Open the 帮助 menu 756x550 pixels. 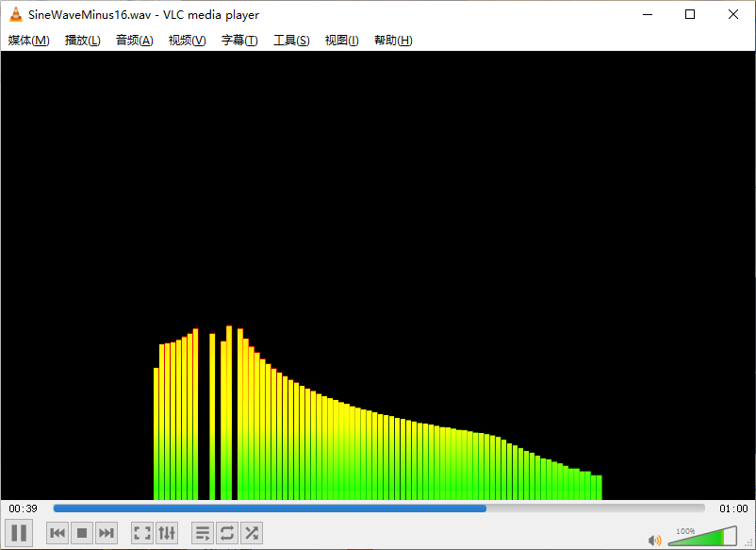(x=392, y=41)
